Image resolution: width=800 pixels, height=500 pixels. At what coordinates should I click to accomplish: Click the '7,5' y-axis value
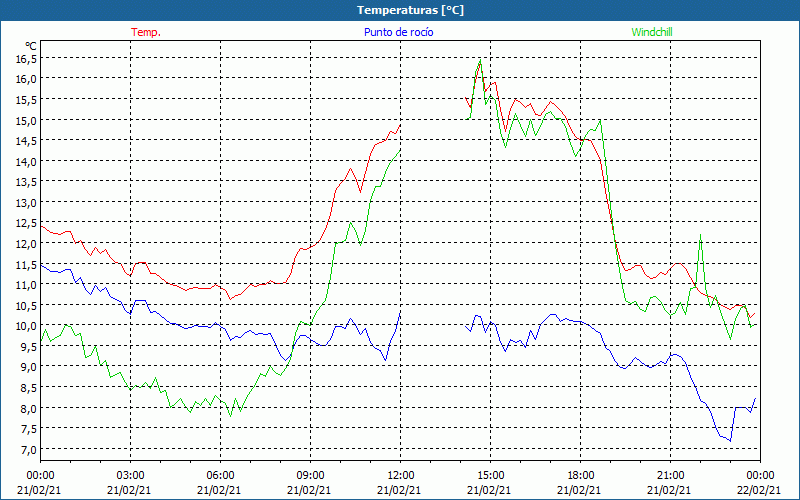tap(29, 429)
